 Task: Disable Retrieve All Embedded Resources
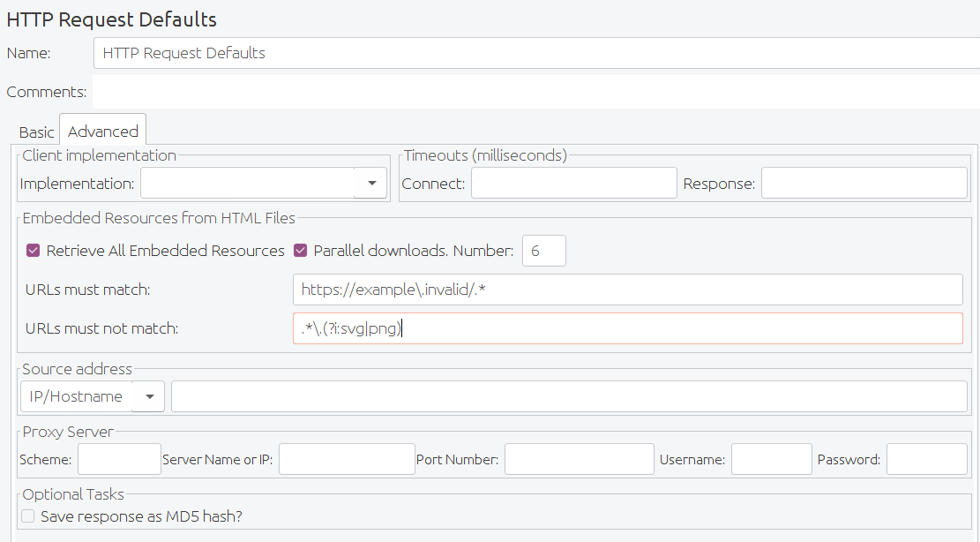pos(33,251)
